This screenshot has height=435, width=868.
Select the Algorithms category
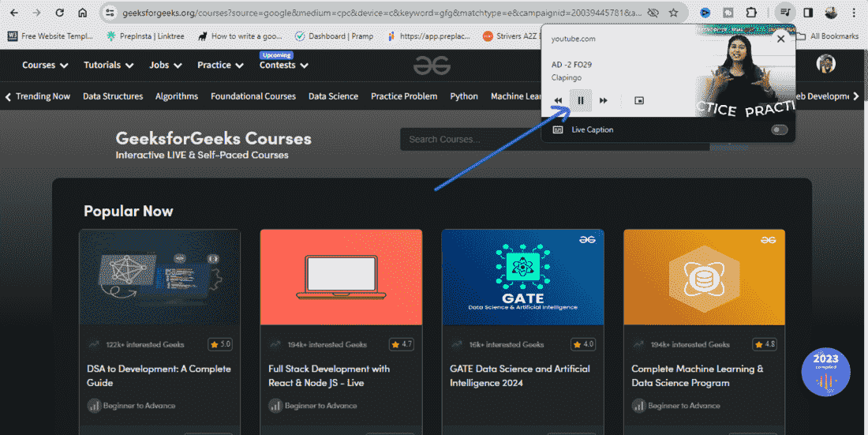point(177,96)
